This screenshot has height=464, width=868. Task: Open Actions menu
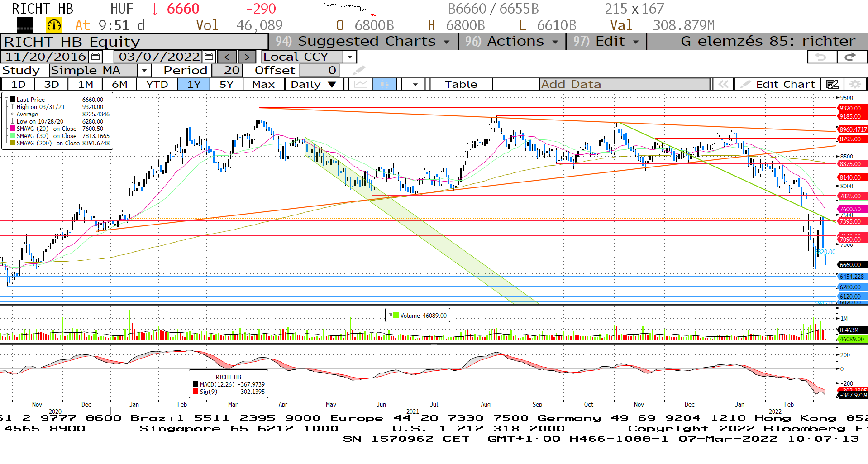point(512,41)
